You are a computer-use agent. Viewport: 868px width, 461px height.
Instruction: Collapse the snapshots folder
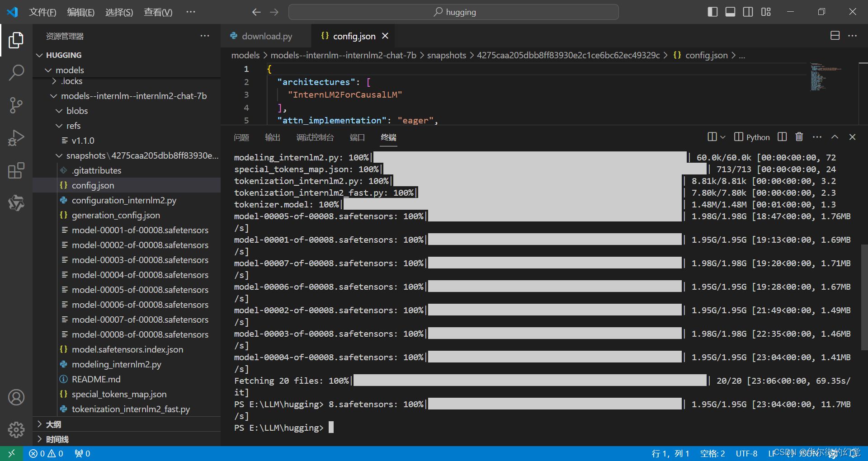click(x=127, y=155)
